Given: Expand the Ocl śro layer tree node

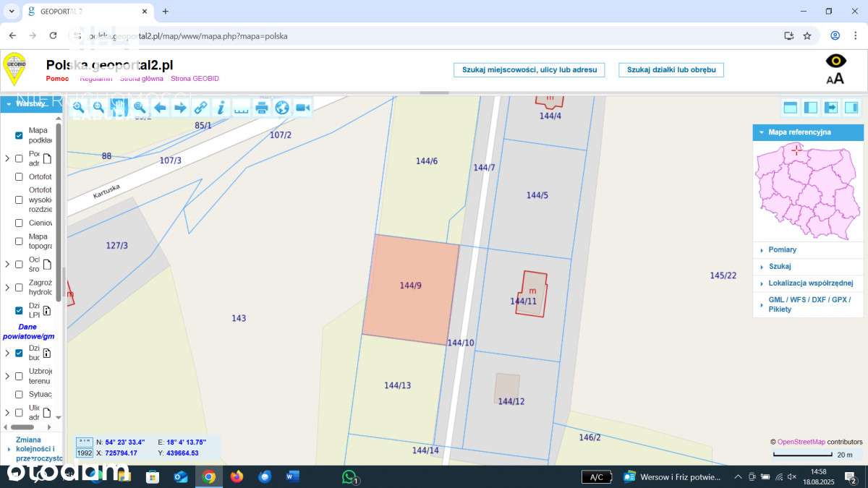Looking at the screenshot, I should [x=7, y=265].
